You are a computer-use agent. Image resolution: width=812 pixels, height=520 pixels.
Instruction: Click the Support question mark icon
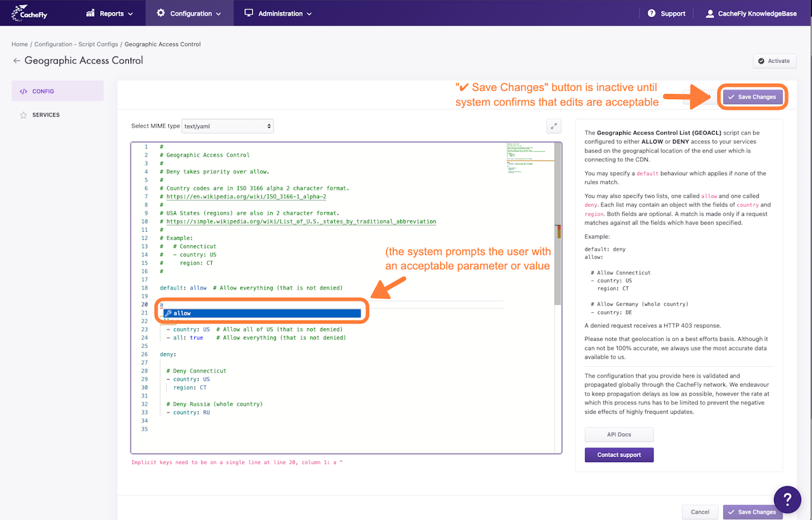click(652, 13)
